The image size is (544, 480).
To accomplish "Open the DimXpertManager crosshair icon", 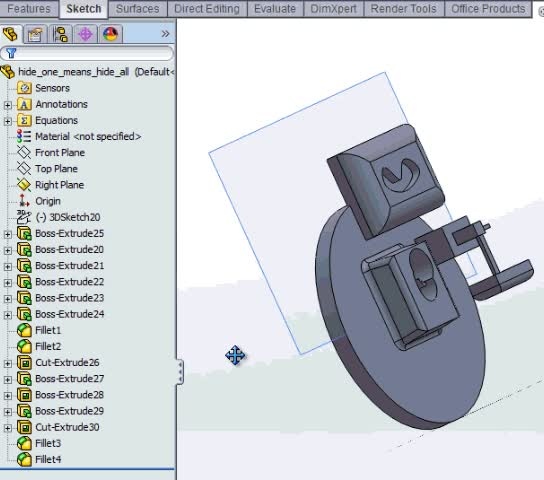I will point(85,34).
